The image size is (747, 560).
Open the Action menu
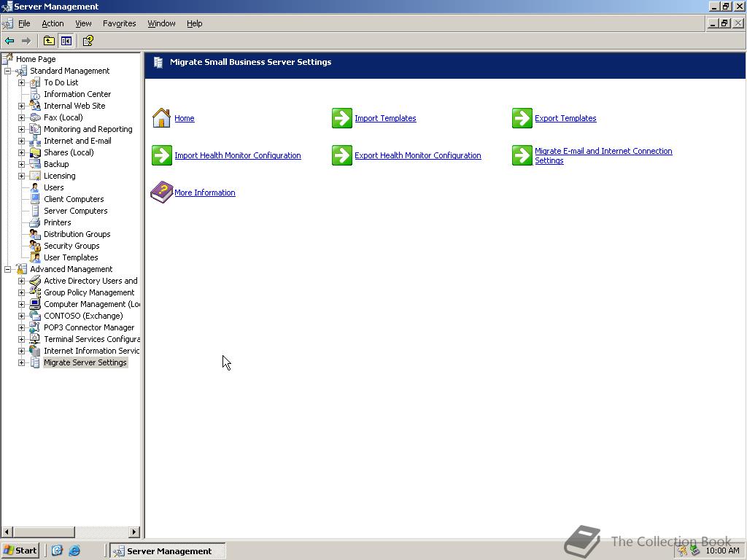coord(53,23)
